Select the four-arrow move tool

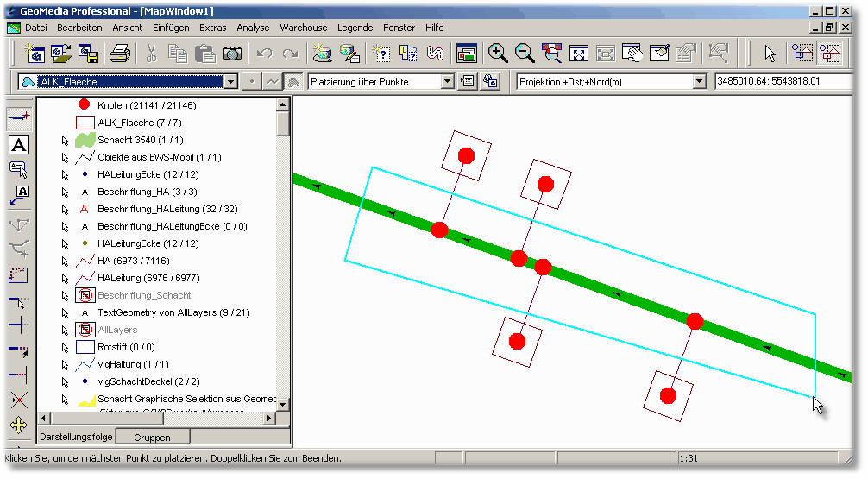(18, 425)
